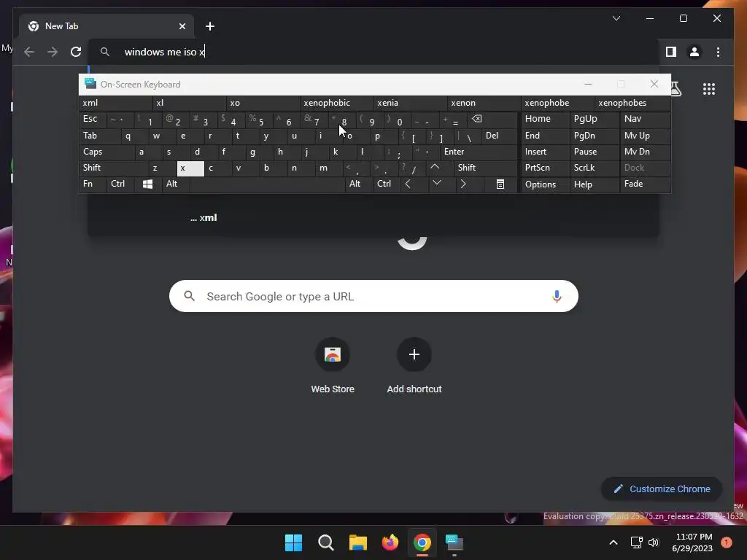Screen dimensions: 747x560
Task: Tap the up arrow key
Action: click(435, 168)
